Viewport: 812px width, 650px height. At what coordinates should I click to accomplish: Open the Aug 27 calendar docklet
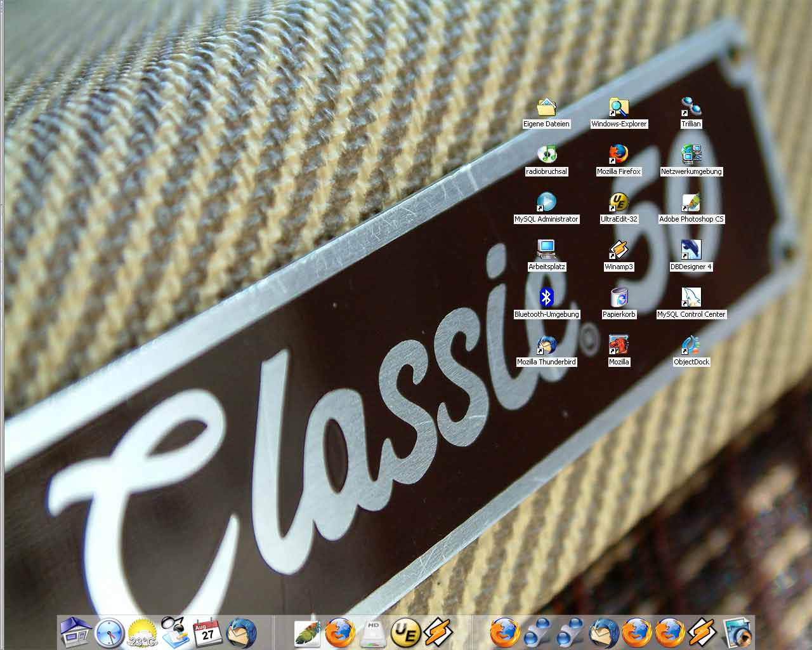[207, 632]
